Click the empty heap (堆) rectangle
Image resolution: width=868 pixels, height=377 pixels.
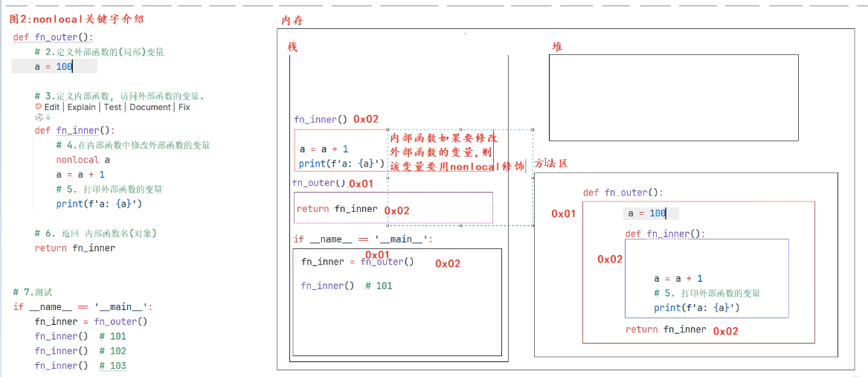[x=673, y=97]
